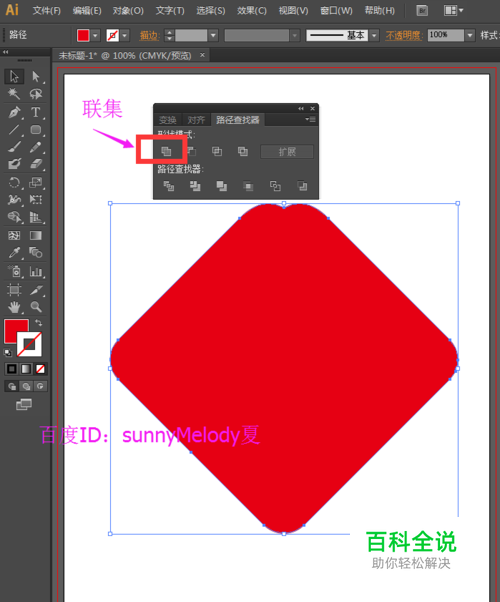This screenshot has width=500, height=602.
Task: Click the Unite shape mode icon
Action: (166, 152)
